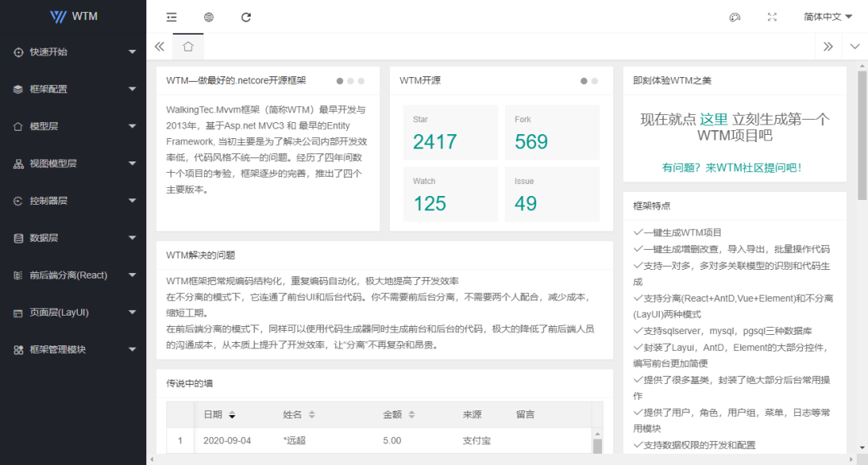The image size is (868, 465).
Task: Click horizontal scrollbar right arrow
Action: (851, 459)
